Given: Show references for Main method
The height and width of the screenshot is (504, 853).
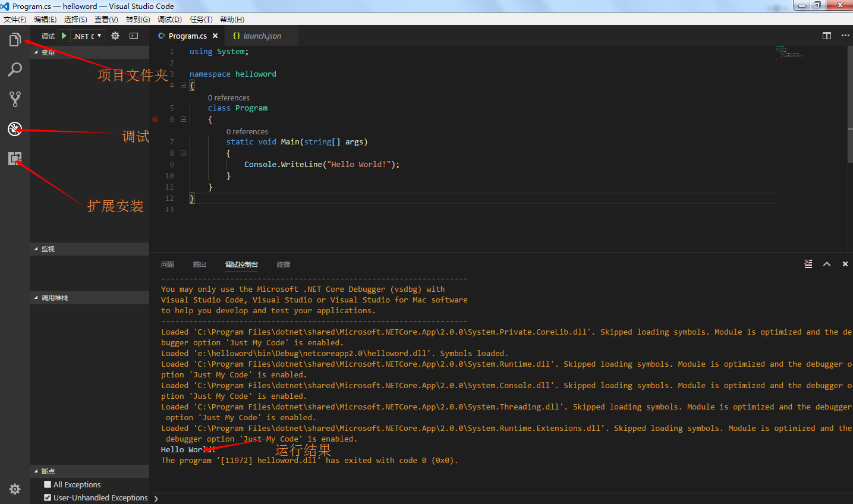Looking at the screenshot, I should (247, 131).
